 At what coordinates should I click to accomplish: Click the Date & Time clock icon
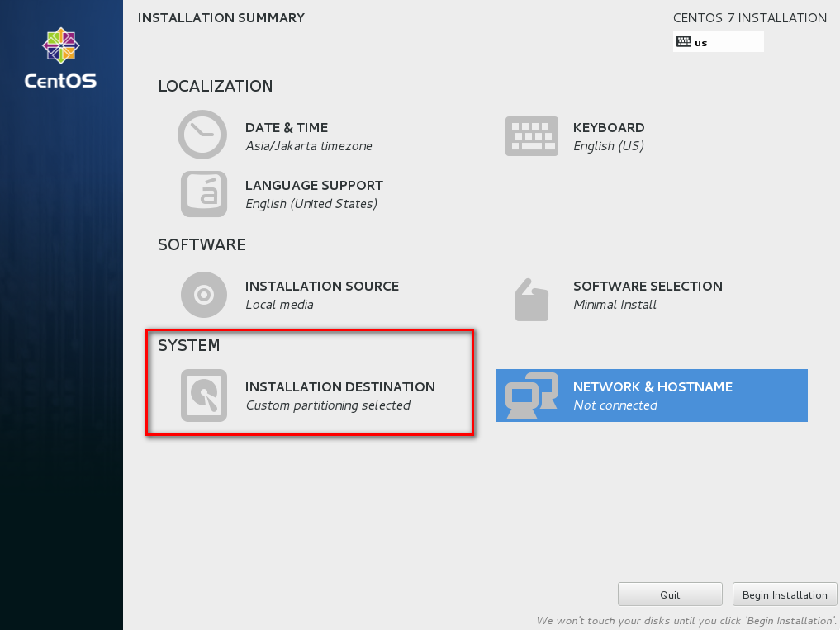click(x=202, y=135)
